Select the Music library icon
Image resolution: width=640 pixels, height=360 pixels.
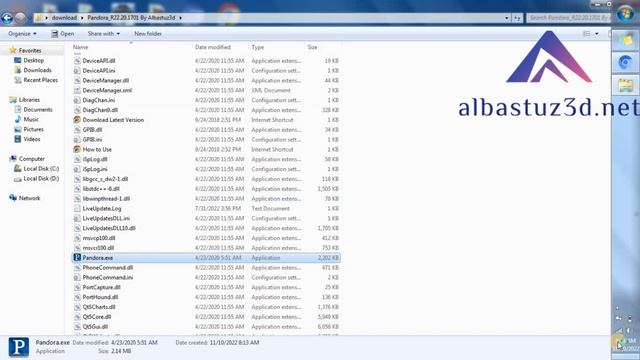coord(18,119)
